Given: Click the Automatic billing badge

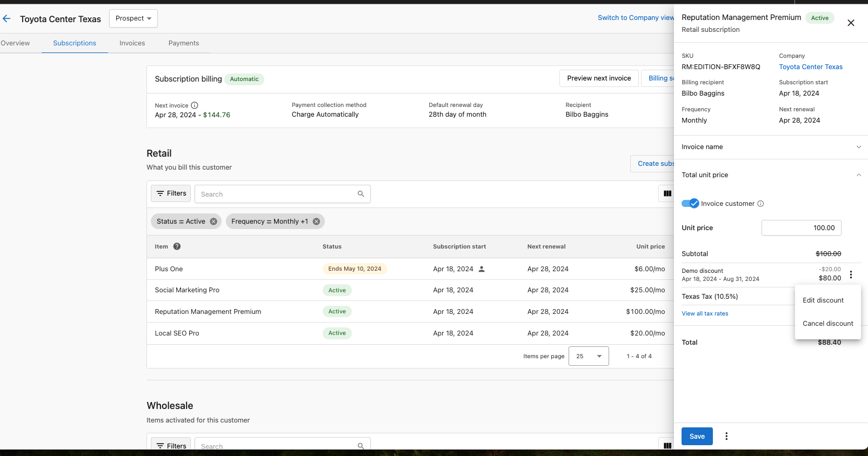Looking at the screenshot, I should click(x=244, y=79).
